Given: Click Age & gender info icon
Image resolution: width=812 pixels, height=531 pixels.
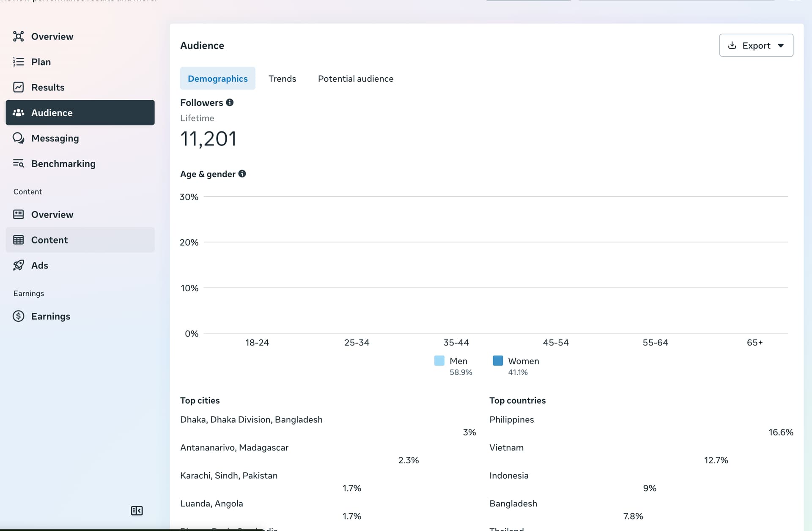Looking at the screenshot, I should [242, 174].
